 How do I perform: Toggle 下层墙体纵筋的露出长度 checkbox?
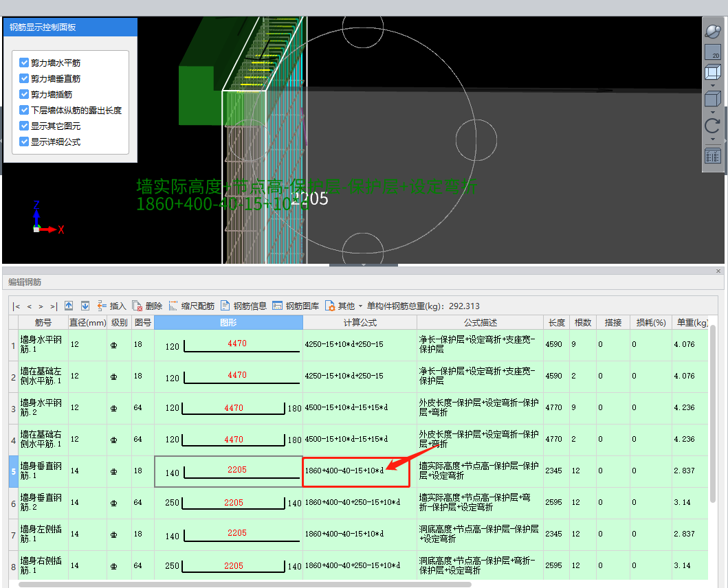[x=24, y=109]
